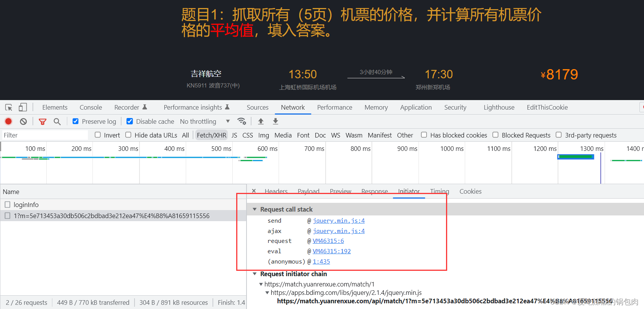Open the Memory panel

[376, 107]
